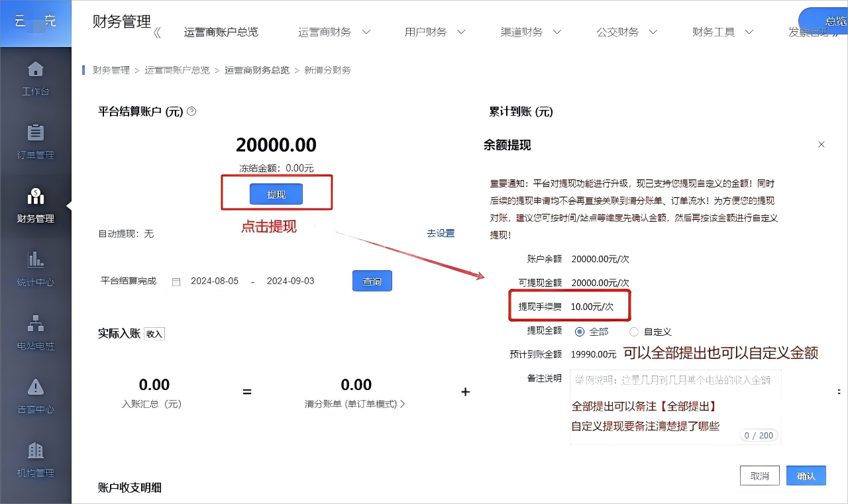Select the 财务管理 sidebar icon
The width and height of the screenshot is (848, 504).
click(x=35, y=196)
